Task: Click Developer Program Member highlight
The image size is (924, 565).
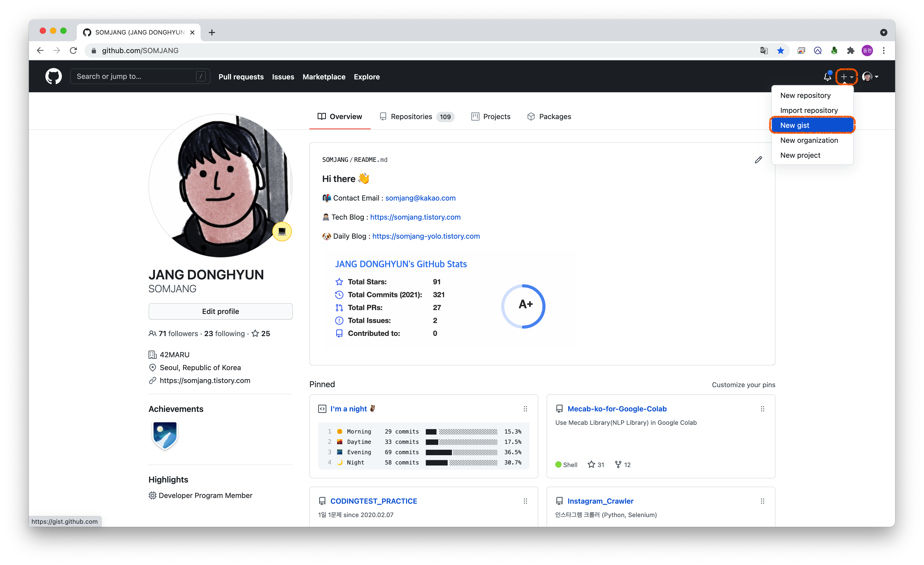Action: pos(205,495)
